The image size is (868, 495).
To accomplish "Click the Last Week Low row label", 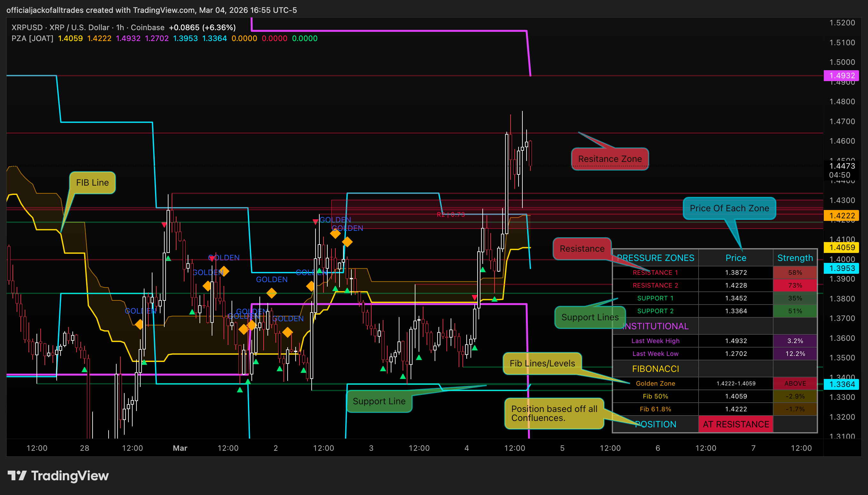I will [655, 354].
